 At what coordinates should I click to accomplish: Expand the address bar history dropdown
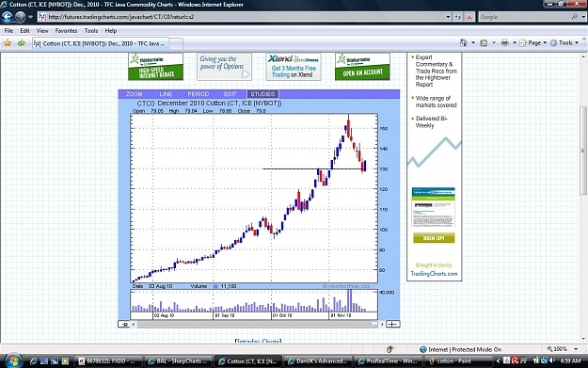pyautogui.click(x=448, y=17)
